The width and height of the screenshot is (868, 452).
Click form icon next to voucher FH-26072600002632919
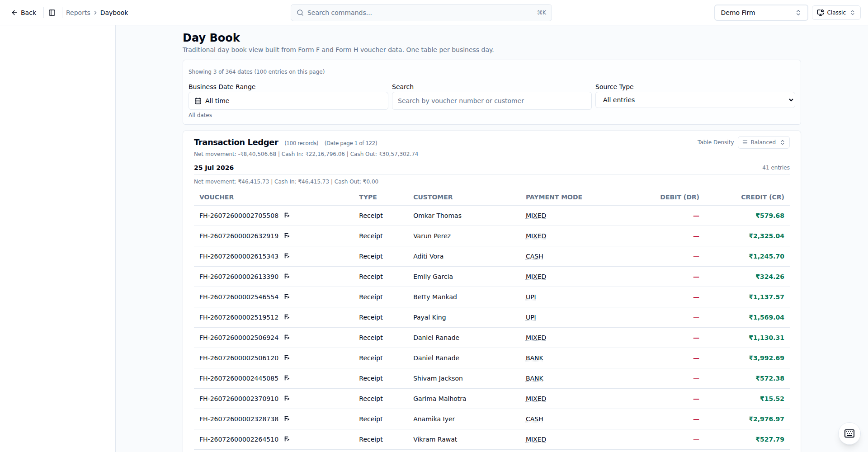pos(287,236)
